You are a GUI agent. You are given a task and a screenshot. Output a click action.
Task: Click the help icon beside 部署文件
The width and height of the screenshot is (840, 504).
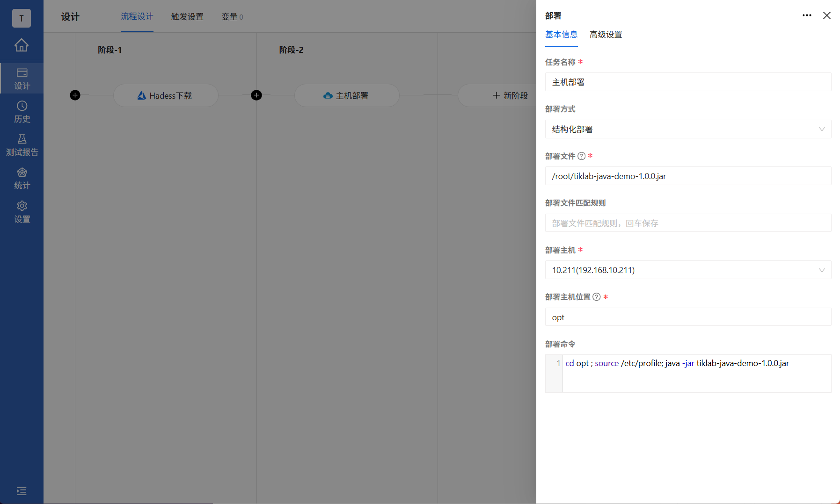pos(581,156)
